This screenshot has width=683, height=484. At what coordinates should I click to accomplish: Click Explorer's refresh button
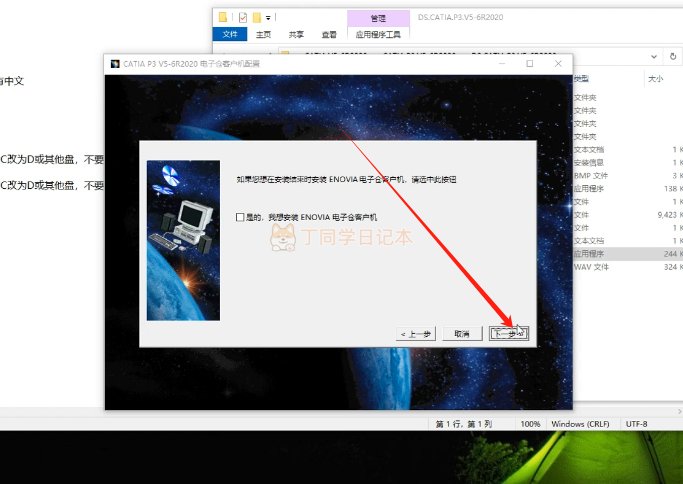[673, 57]
